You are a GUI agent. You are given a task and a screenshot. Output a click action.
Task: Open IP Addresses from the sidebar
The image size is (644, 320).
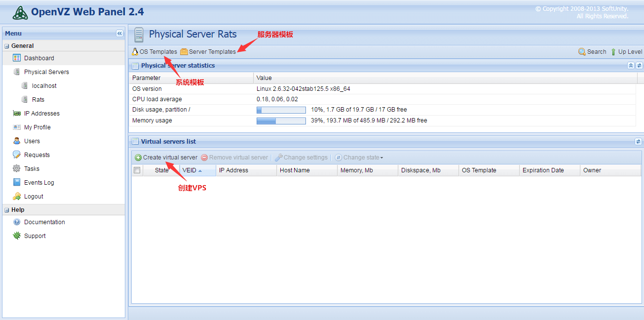[41, 114]
